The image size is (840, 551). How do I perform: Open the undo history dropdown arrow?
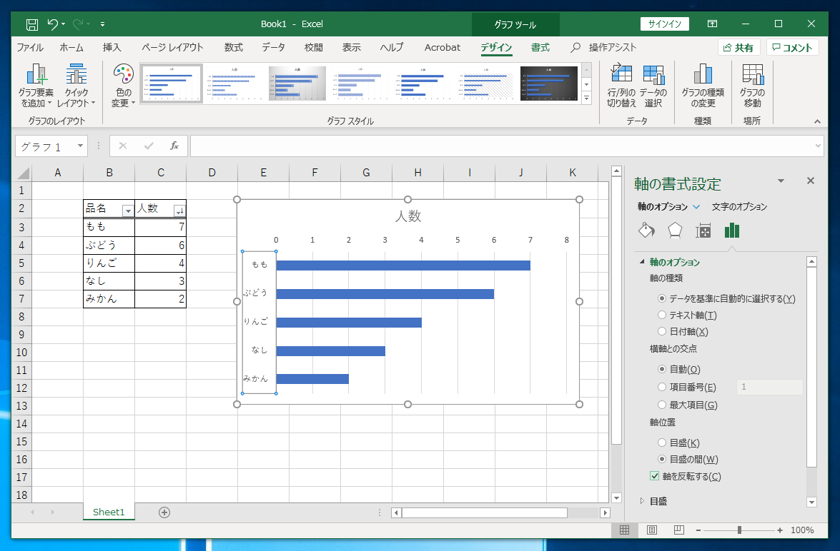tap(63, 24)
